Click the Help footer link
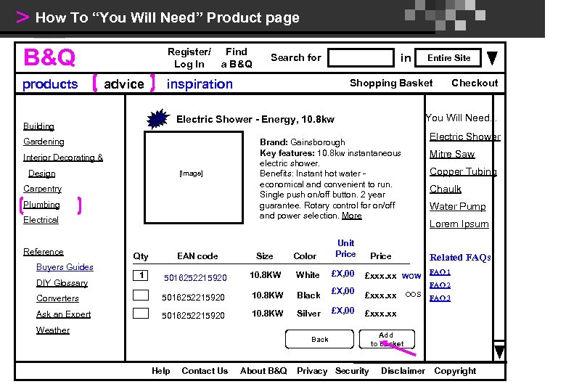Viewport: 566px width, 392px height. [160, 371]
